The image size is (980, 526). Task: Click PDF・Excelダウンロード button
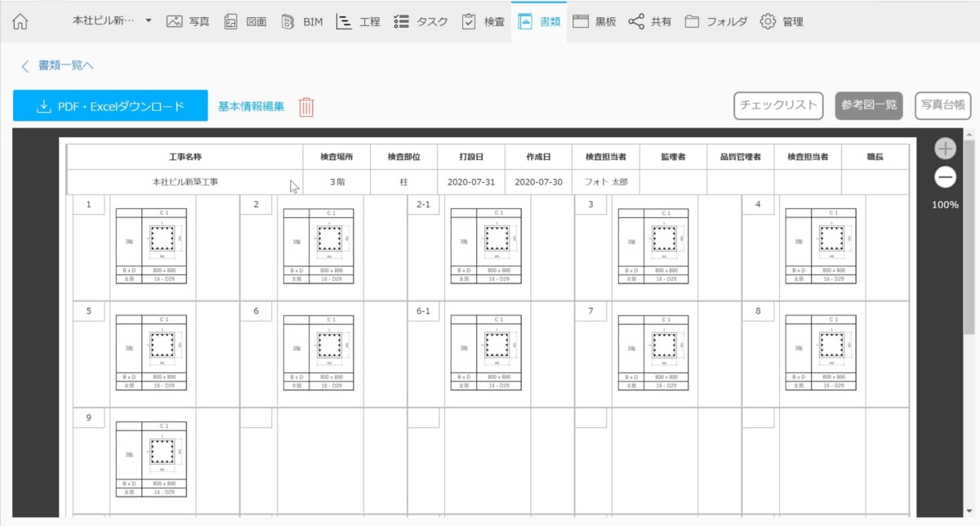110,106
